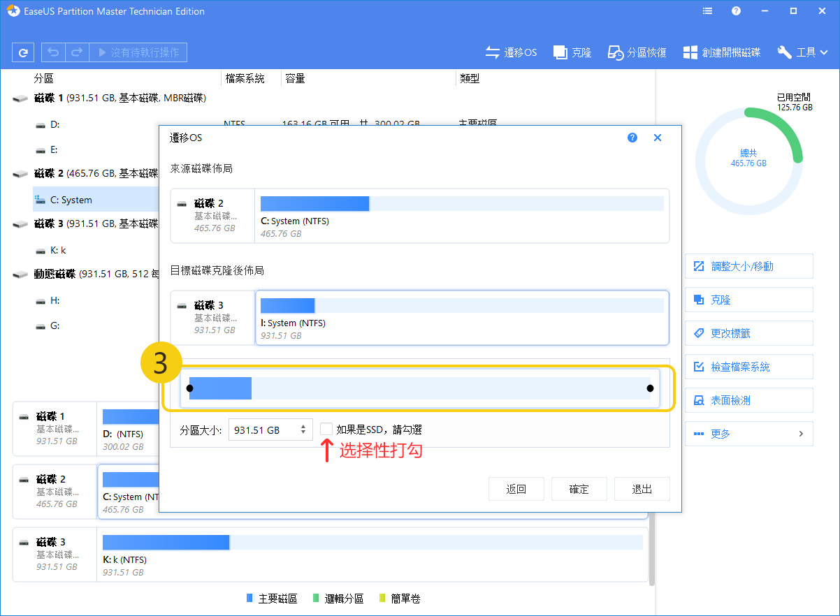The width and height of the screenshot is (840, 616).
Task: Click the redo arrow icon
Action: click(78, 52)
